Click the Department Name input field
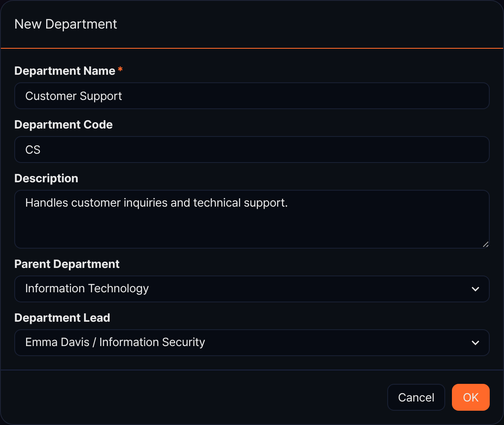The height and width of the screenshot is (425, 504). tap(252, 96)
